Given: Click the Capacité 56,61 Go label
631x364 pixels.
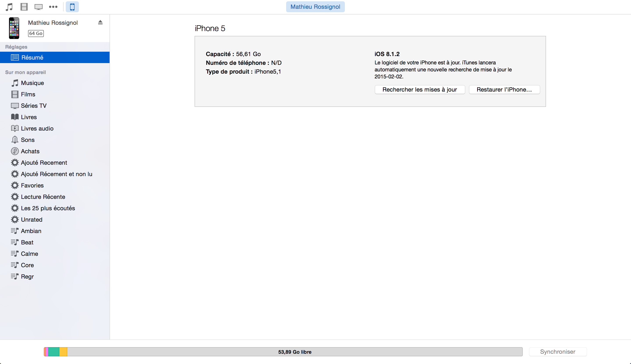Looking at the screenshot, I should click(233, 54).
